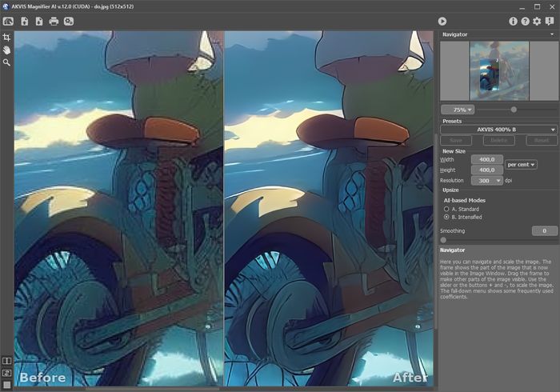Open the 75% zoom dropdown
This screenshot has height=392, width=560.
tap(458, 110)
